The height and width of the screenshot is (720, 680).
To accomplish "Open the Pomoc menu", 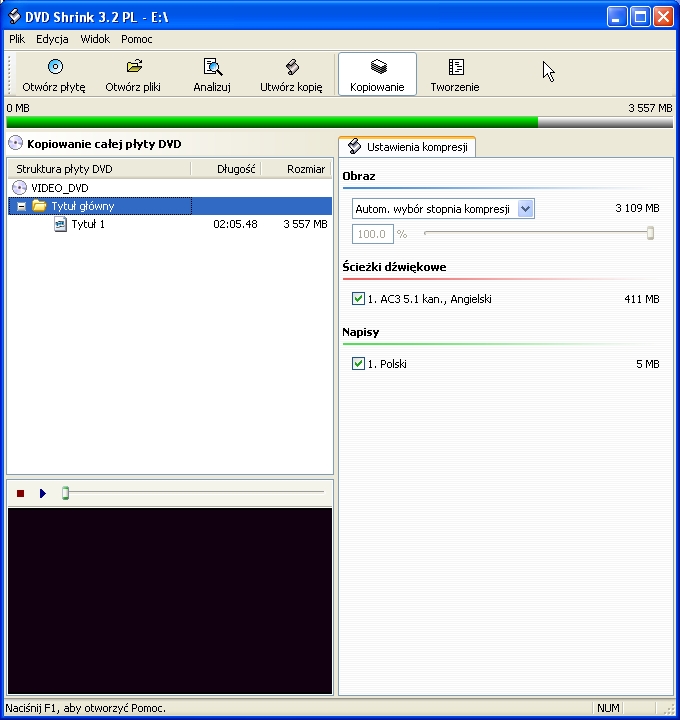I will 137,39.
